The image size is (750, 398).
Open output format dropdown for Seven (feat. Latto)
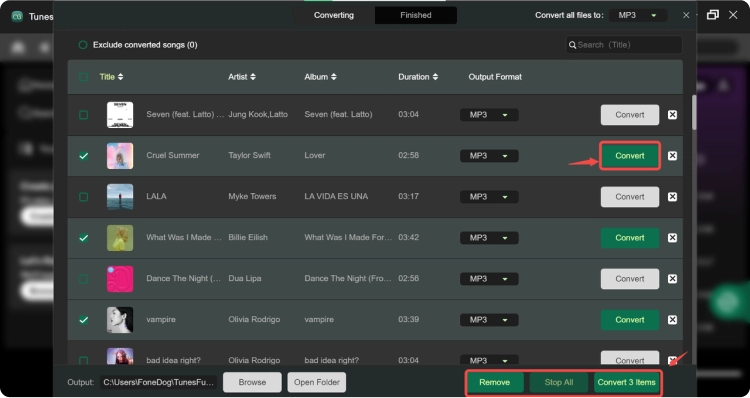pos(489,115)
